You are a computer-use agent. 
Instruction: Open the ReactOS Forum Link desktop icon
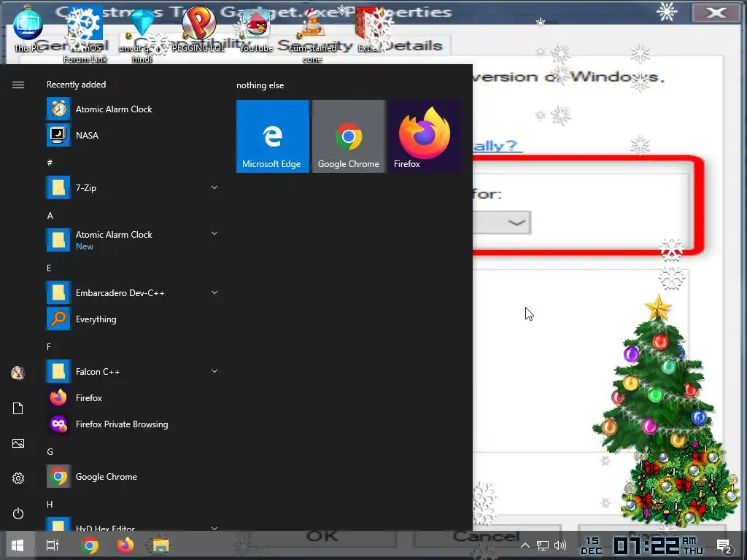(85, 34)
